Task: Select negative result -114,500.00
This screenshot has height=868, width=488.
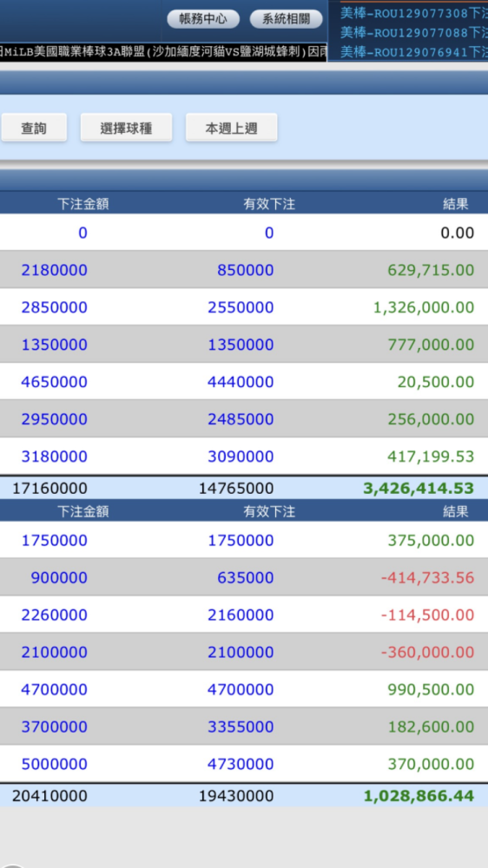Action: [x=427, y=615]
